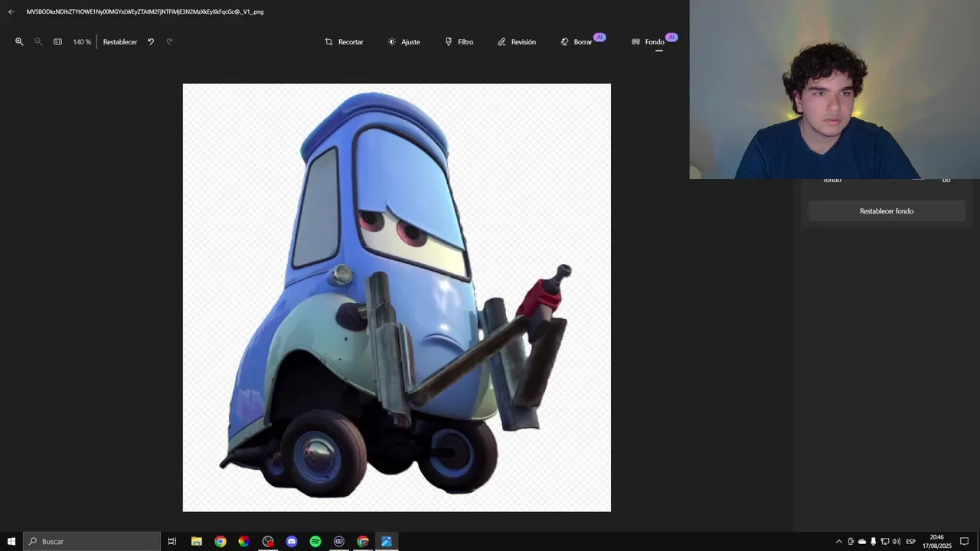Click the zoom out magnifier icon
980x551 pixels.
[38, 41]
